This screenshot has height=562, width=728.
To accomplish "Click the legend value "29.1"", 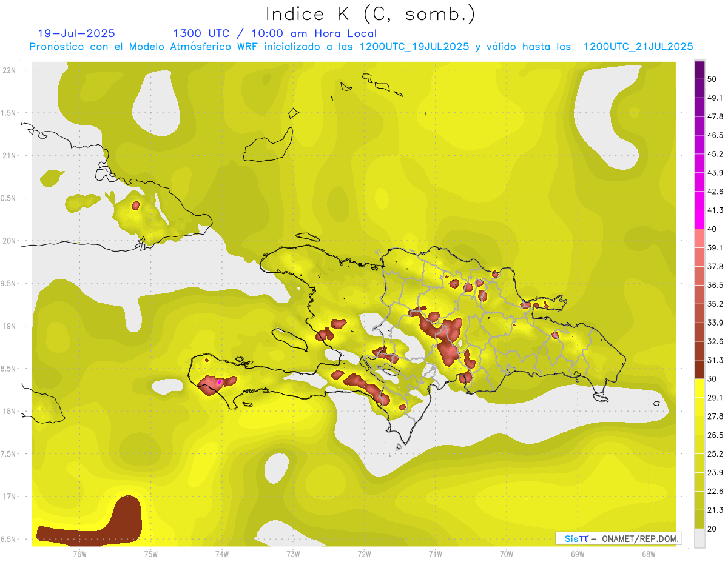I will 716,397.
